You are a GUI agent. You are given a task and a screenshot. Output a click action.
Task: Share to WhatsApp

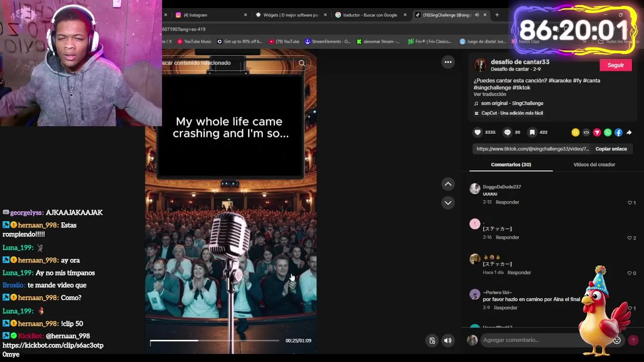pos(608,132)
